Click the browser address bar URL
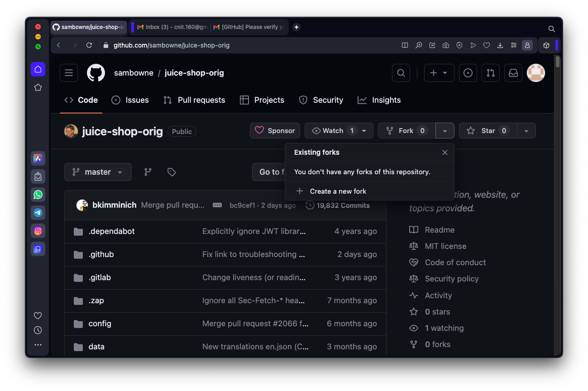 [x=172, y=45]
